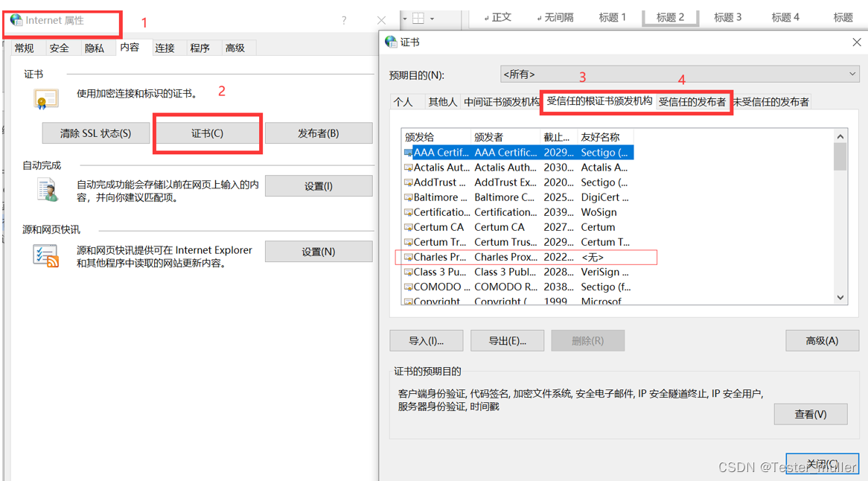The image size is (868, 481).
Task: Select the Certification WoSign certificate row
Action: (519, 212)
